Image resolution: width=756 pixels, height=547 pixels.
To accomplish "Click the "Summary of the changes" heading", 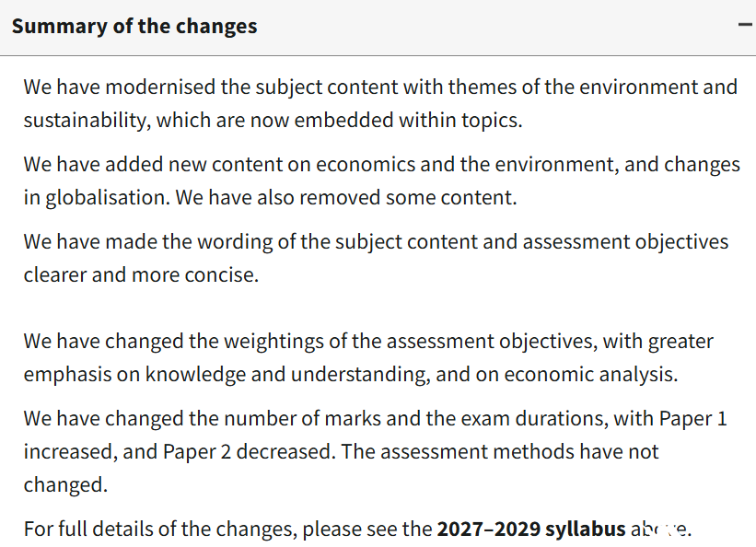I will [134, 26].
